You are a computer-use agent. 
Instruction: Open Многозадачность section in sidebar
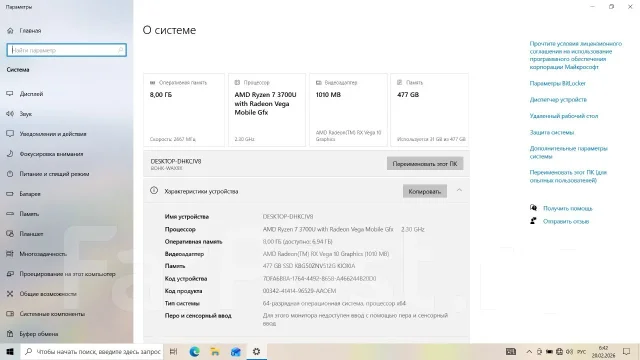[37, 254]
